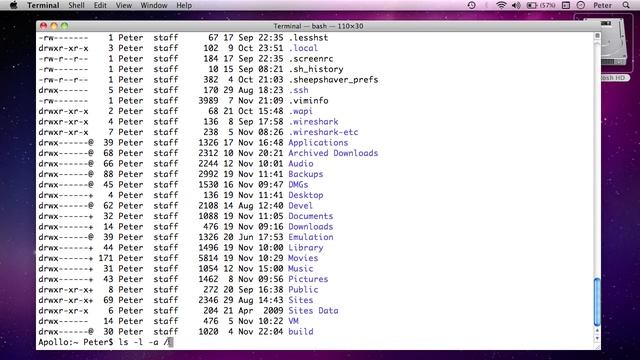Click the size 3989 in .viminfo row
Image resolution: width=640 pixels, height=360 pixels.
point(208,100)
